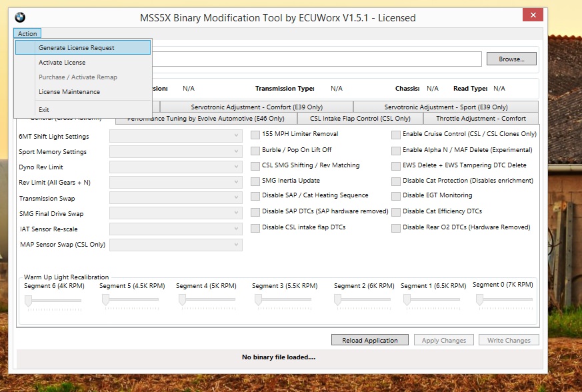Expand MAP Sensor Swap (CSL Only) dropdown

[176, 245]
